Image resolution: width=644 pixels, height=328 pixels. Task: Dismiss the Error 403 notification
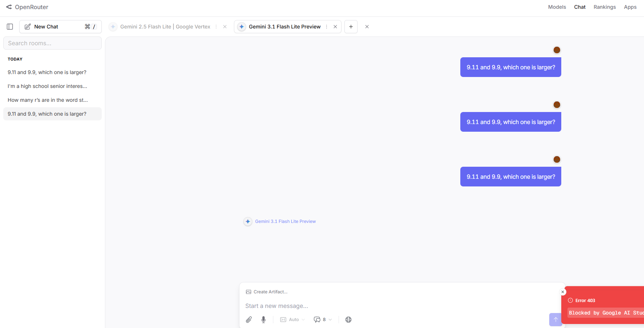point(563,292)
